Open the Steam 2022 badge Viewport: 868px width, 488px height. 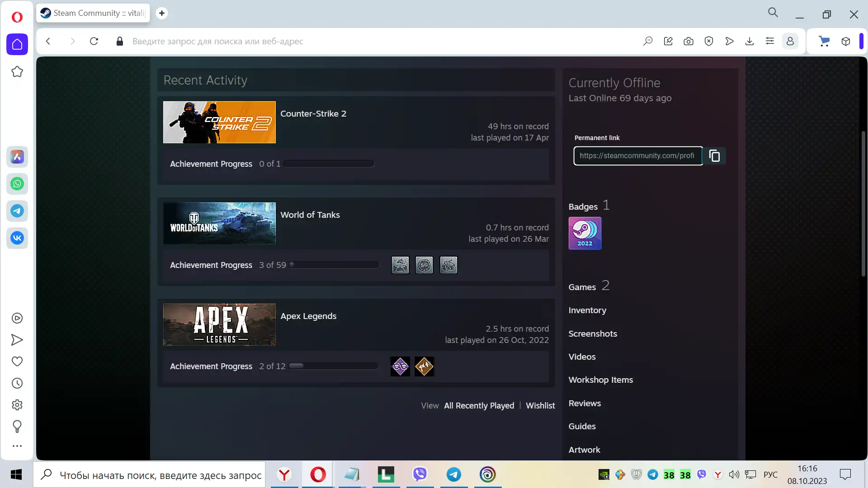(585, 233)
